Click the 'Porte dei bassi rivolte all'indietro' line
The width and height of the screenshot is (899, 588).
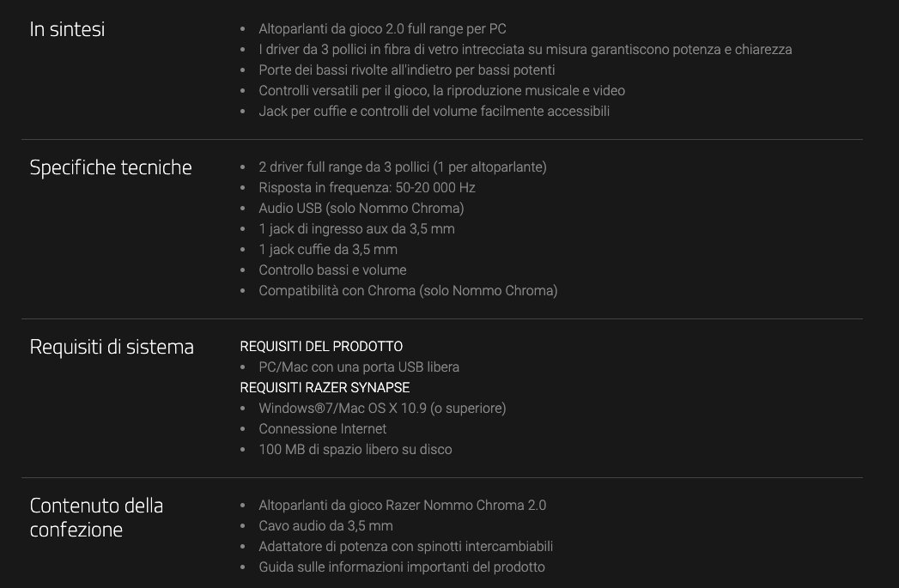[x=406, y=70]
